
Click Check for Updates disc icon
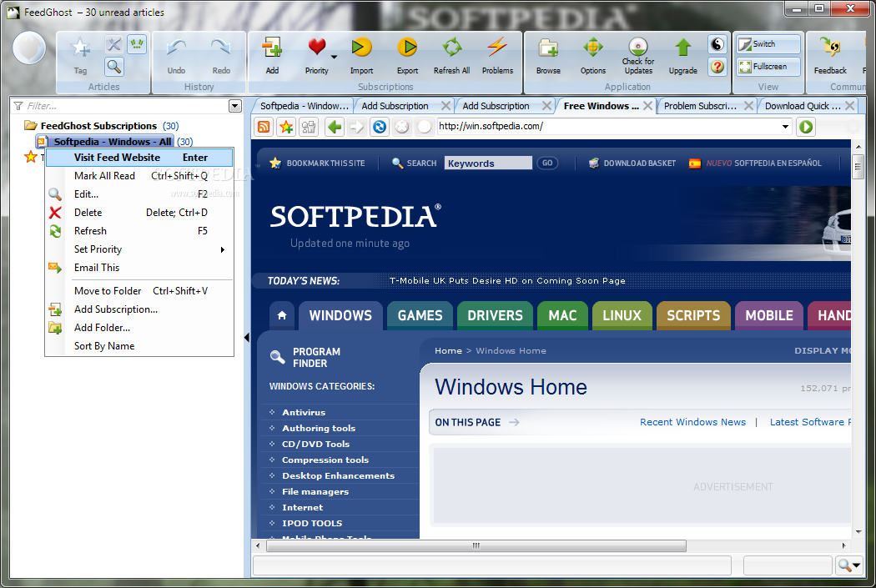(x=638, y=47)
